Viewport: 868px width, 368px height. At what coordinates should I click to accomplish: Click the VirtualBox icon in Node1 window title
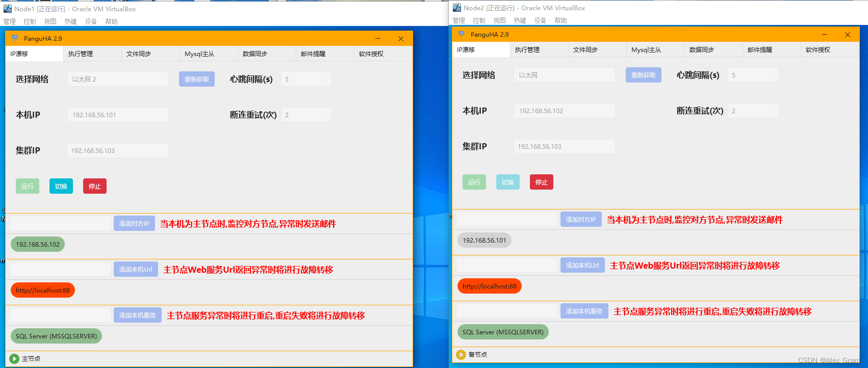pyautogui.click(x=8, y=9)
